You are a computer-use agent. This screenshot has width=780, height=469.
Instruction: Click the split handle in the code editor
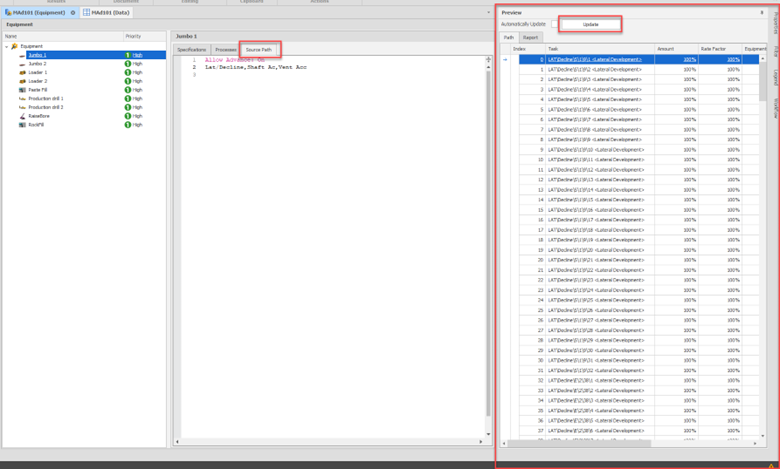click(x=488, y=60)
